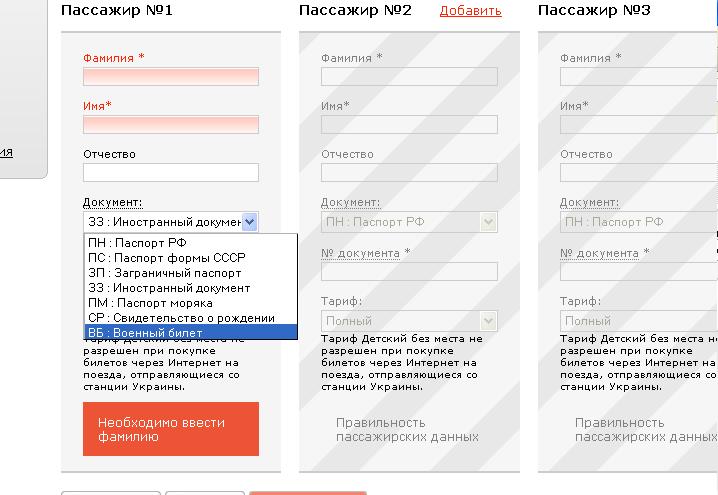Click passenger 2 Фамилия field

(x=409, y=77)
